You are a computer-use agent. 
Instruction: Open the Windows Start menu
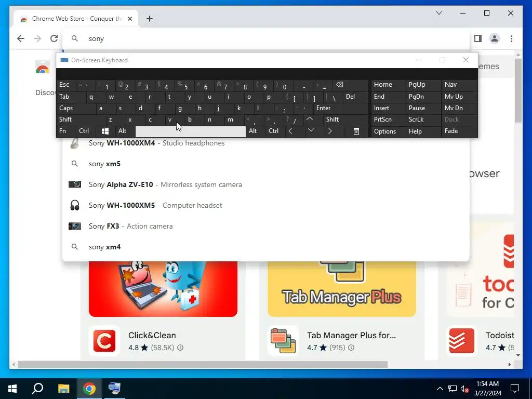pos(12,389)
